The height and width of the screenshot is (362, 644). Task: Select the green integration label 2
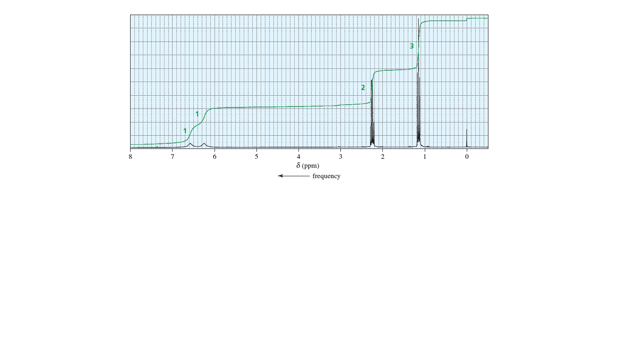(x=363, y=88)
